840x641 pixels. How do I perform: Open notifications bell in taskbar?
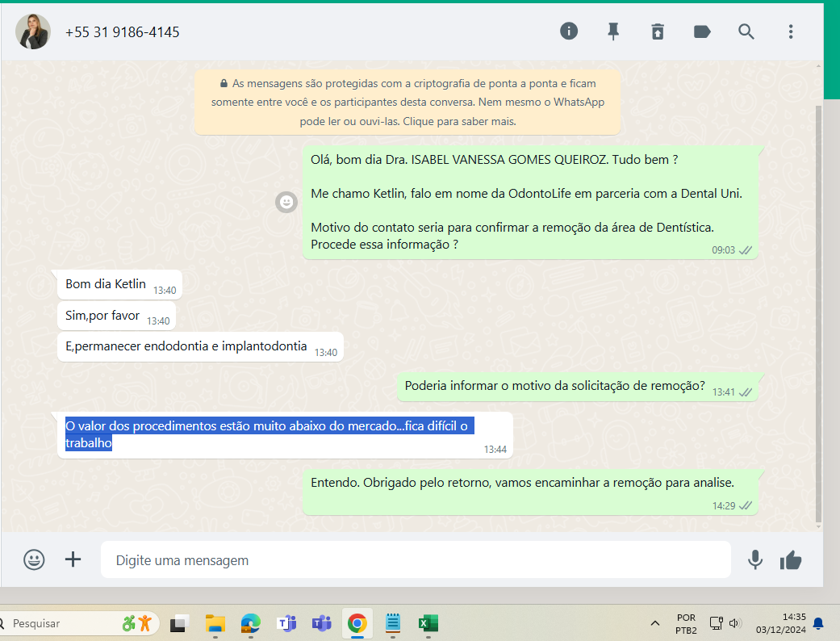(818, 623)
